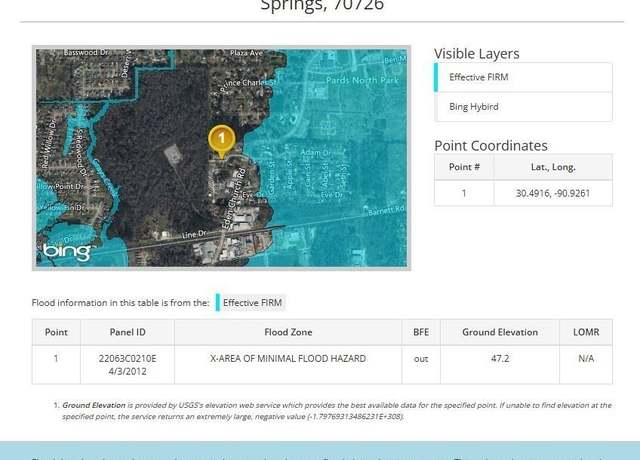Click the coordinates 30.4916, -90.9261
The width and height of the screenshot is (640, 460).
553,193
